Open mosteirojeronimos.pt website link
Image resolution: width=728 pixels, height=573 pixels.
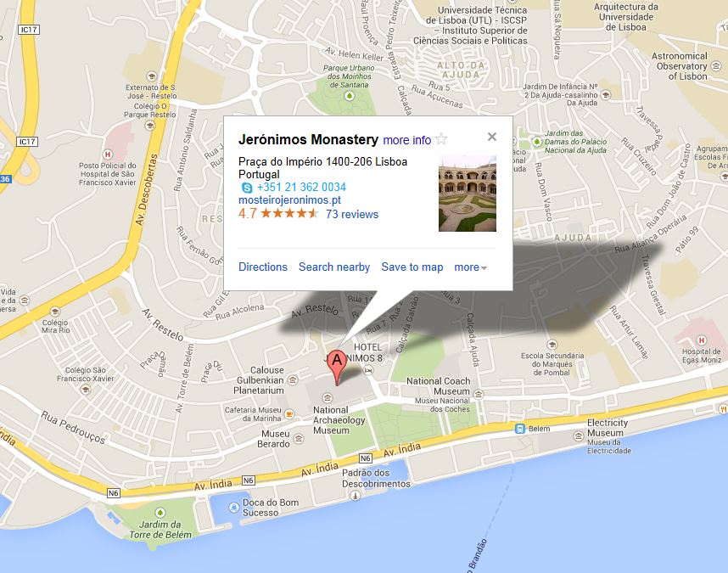point(289,200)
